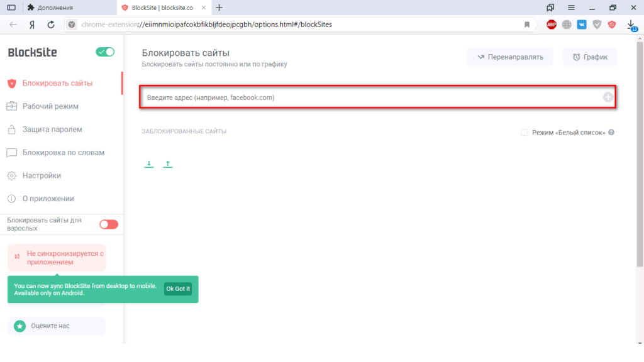Open О приложении info page
The image size is (644, 362).
(48, 199)
